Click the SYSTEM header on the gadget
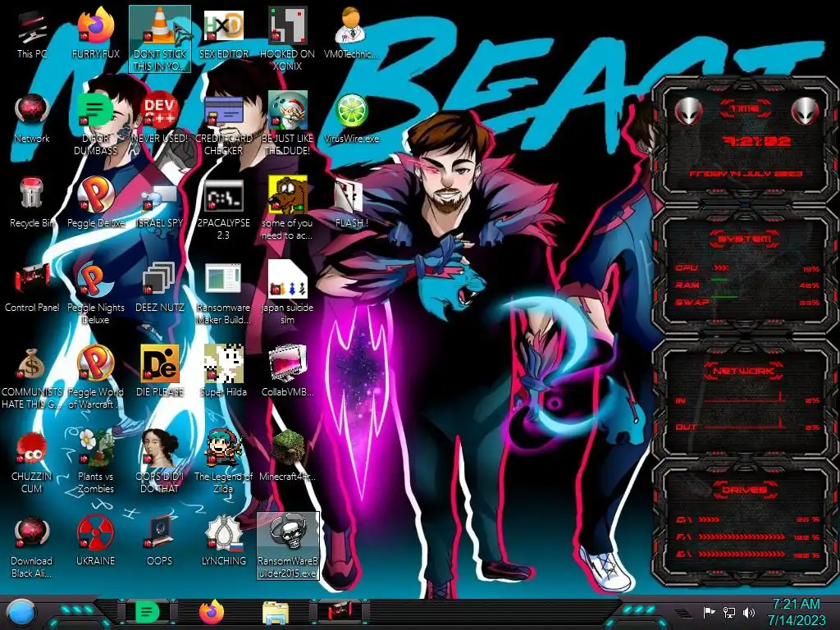The height and width of the screenshot is (630, 840). click(745, 239)
